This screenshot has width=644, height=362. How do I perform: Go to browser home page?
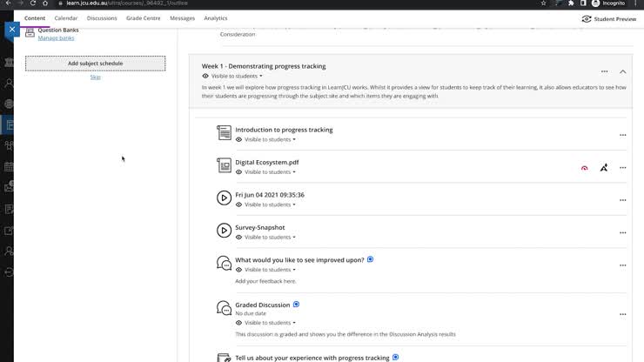tap(45, 3)
